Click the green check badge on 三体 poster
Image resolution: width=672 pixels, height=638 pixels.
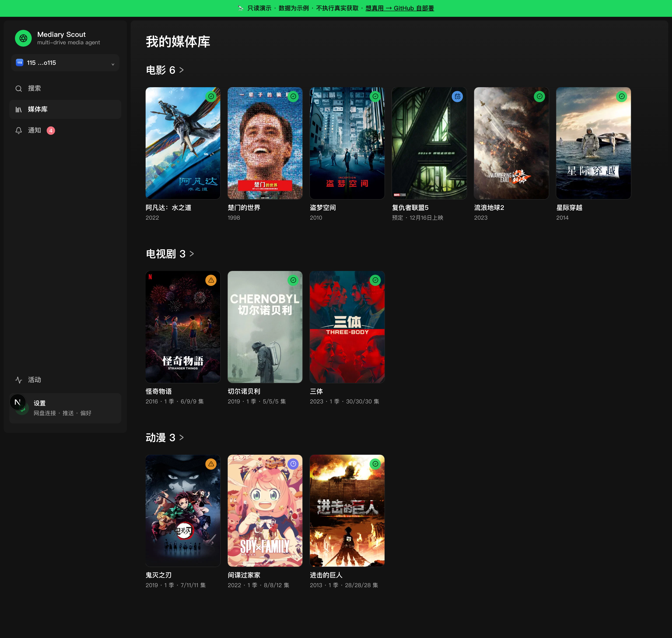375,280
